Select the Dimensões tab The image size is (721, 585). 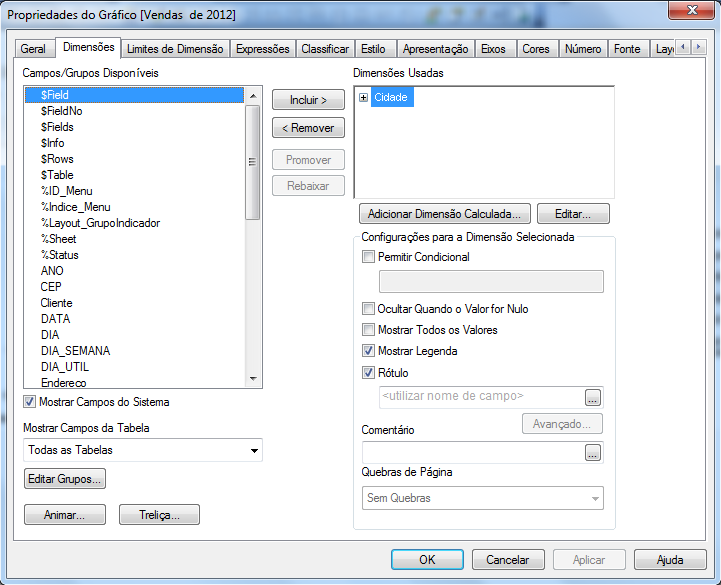pyautogui.click(x=89, y=47)
